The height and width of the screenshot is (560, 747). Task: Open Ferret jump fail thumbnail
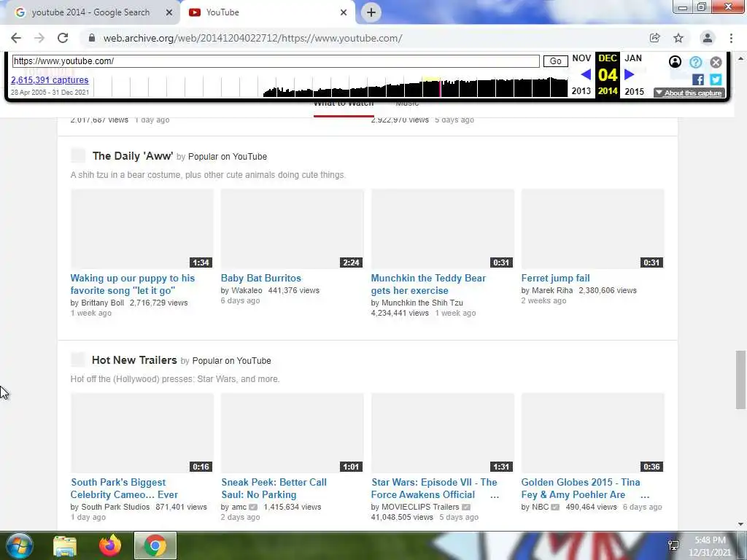click(x=592, y=229)
